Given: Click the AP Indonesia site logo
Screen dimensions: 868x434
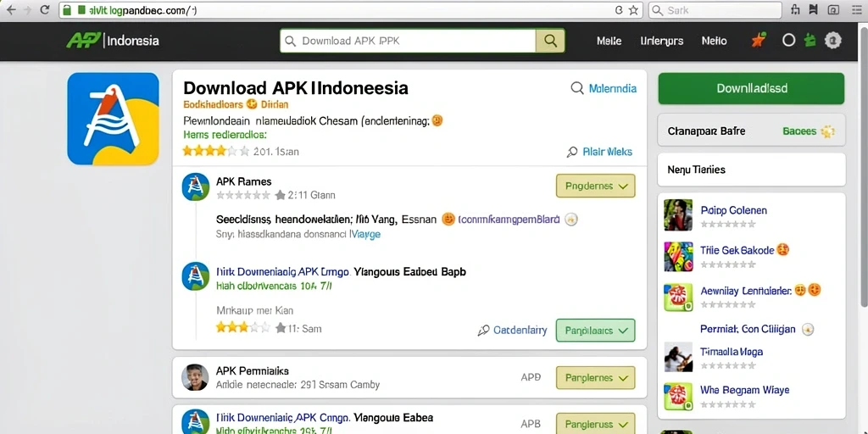Looking at the screenshot, I should pyautogui.click(x=113, y=41).
